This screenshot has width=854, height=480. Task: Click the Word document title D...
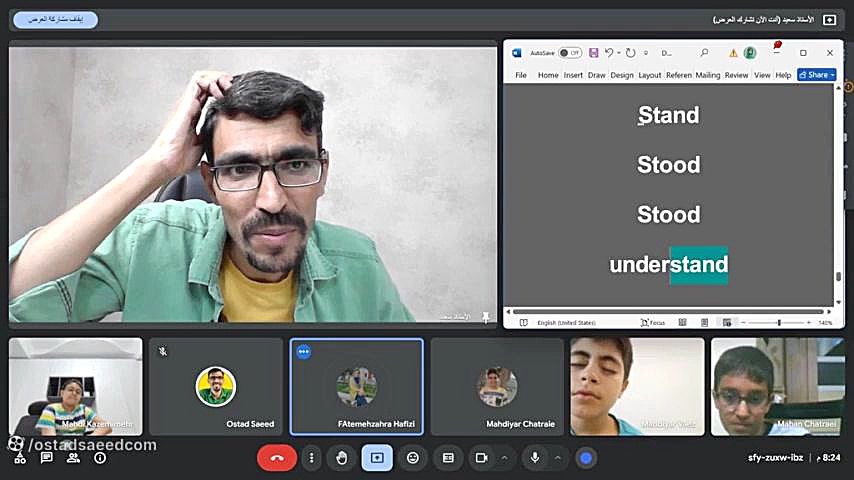[667, 53]
